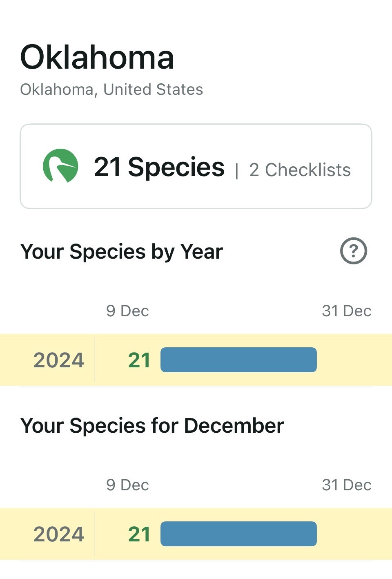This screenshot has height=579, width=392.
Task: Click the green eBird bird logo
Action: coord(60,165)
